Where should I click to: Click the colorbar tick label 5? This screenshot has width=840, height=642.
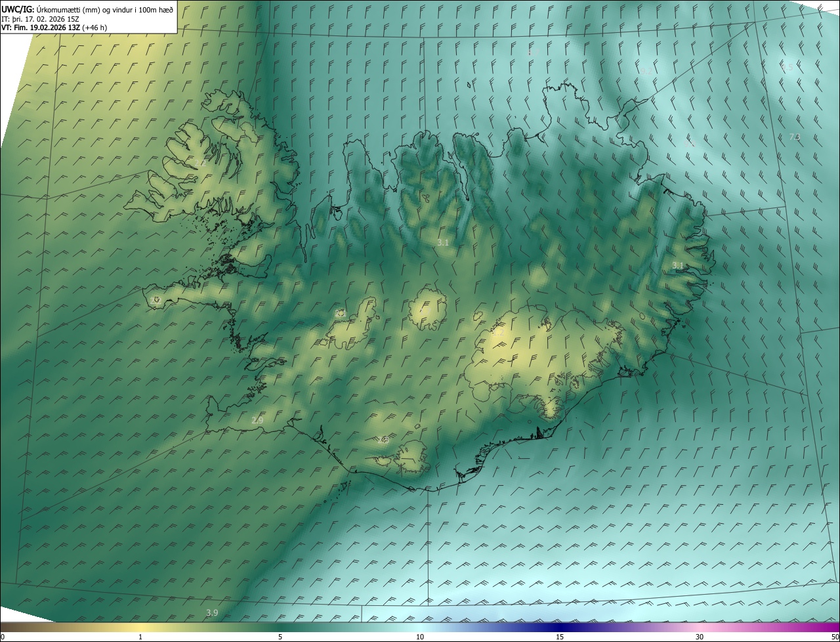pyautogui.click(x=280, y=637)
